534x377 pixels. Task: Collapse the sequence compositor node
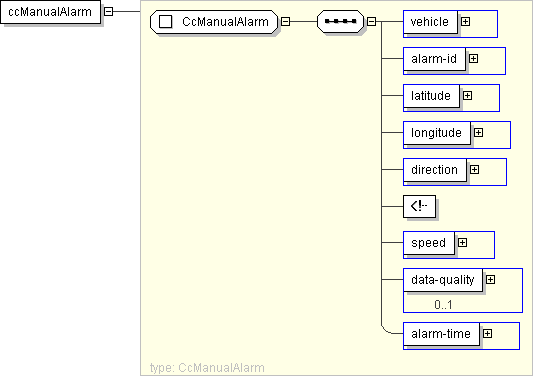pos(371,22)
